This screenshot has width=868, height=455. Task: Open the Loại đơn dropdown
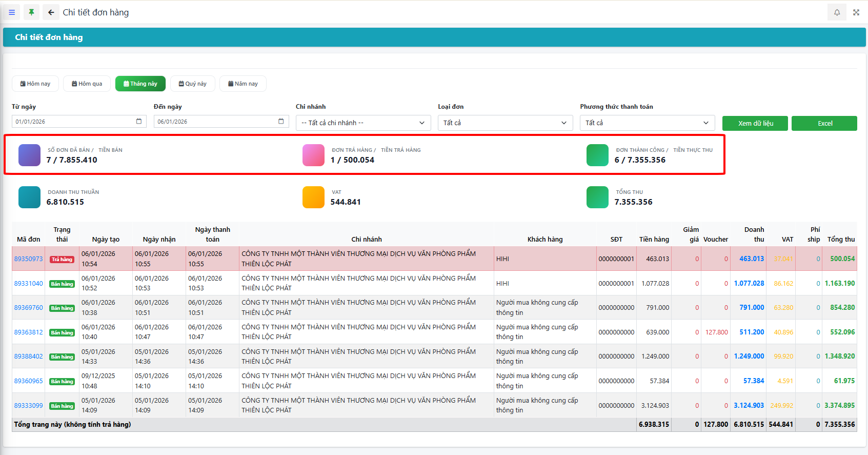[505, 123]
